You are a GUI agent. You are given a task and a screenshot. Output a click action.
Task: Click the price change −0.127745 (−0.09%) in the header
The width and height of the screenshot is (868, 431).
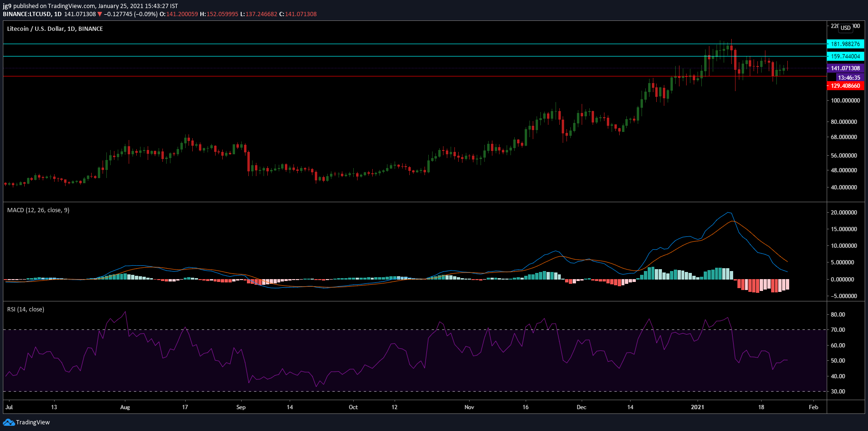131,14
